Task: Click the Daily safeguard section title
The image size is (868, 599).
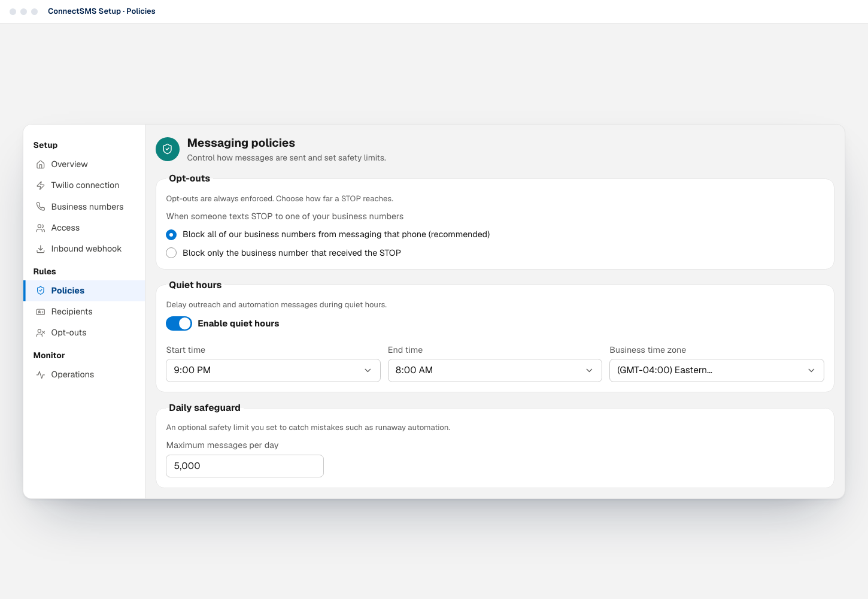Action: click(x=205, y=408)
